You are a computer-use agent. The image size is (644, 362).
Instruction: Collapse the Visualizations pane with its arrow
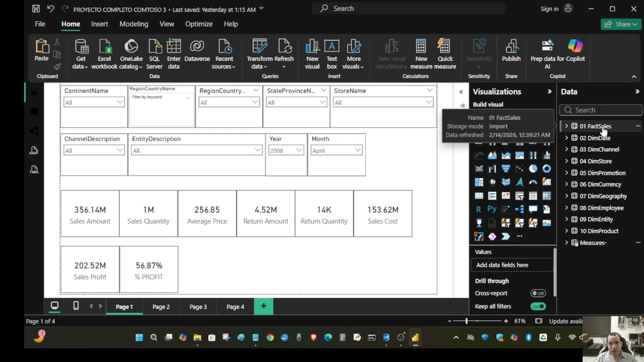(x=549, y=92)
